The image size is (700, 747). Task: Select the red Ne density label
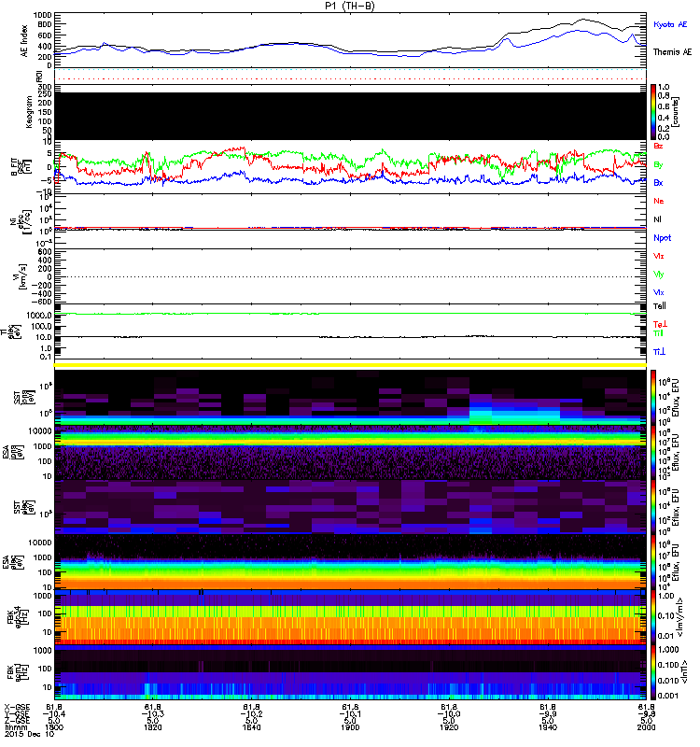point(659,201)
